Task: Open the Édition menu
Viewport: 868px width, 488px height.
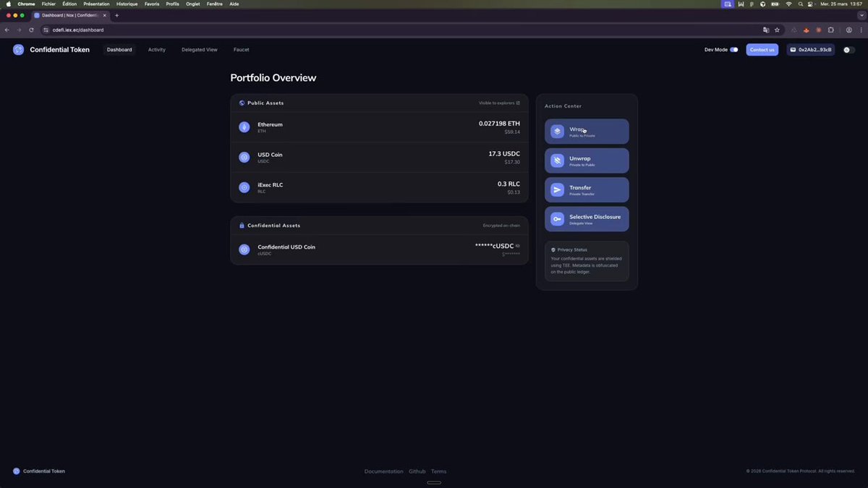Action: pos(69,4)
